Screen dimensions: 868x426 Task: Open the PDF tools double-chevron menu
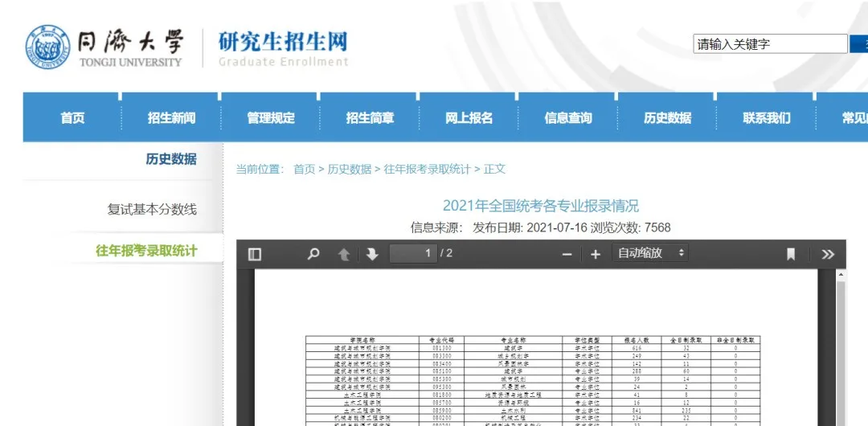coord(828,254)
